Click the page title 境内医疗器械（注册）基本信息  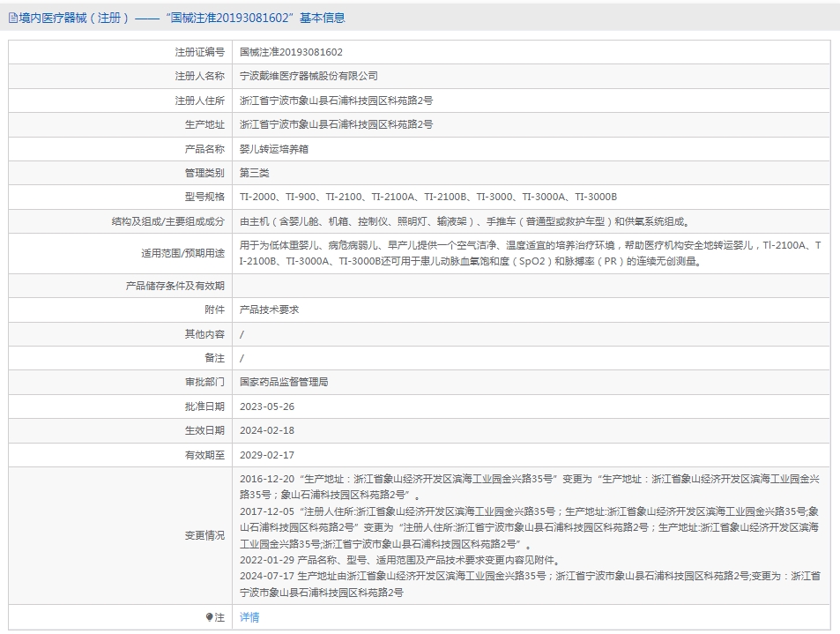[x=177, y=18]
